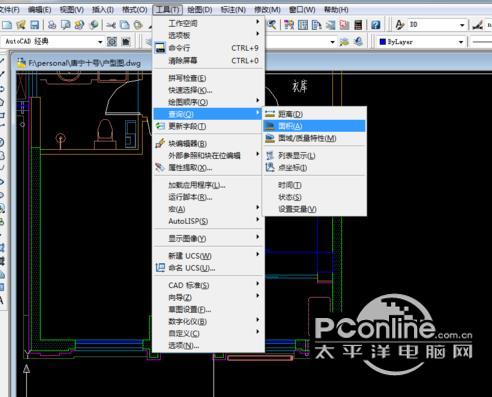492x397 pixels.
Task: Click the New file icon in toolbar
Action: tap(7, 25)
